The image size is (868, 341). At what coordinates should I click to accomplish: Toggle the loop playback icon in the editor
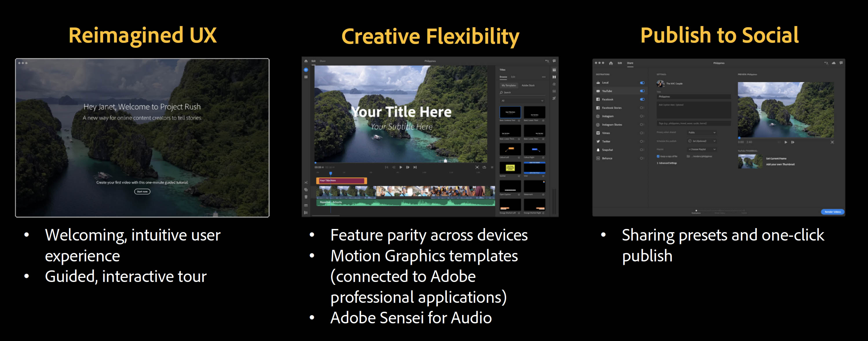click(484, 167)
